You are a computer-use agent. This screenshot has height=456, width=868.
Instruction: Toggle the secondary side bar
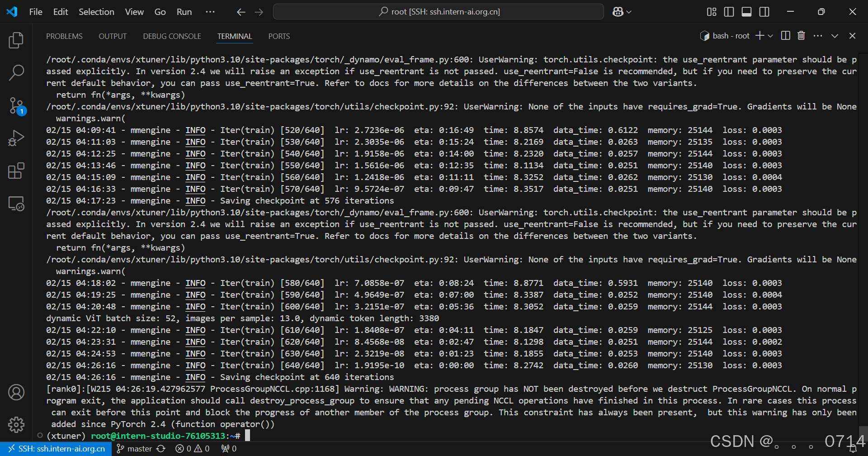pos(764,12)
